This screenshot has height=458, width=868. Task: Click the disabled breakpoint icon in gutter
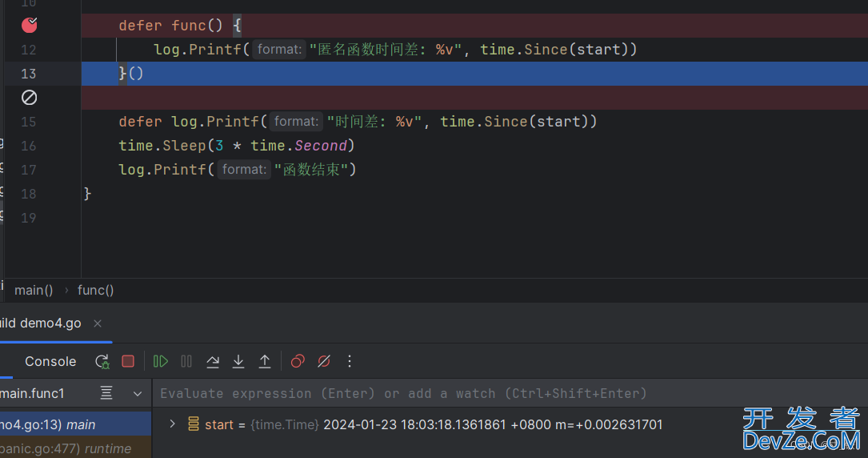click(x=30, y=98)
